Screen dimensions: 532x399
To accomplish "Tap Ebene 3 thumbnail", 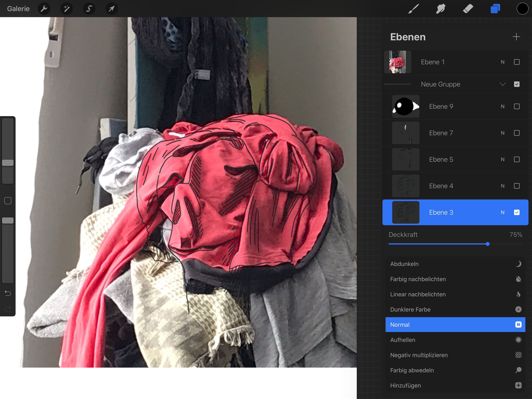I will [x=406, y=212].
